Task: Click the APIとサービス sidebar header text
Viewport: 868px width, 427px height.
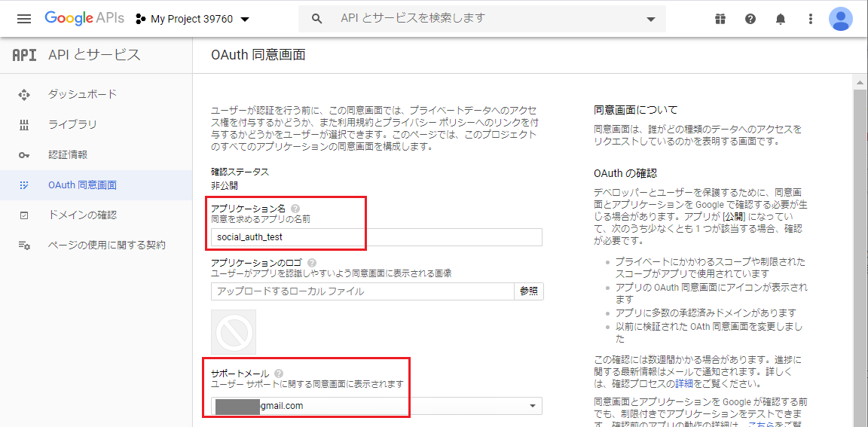Action: [x=95, y=55]
